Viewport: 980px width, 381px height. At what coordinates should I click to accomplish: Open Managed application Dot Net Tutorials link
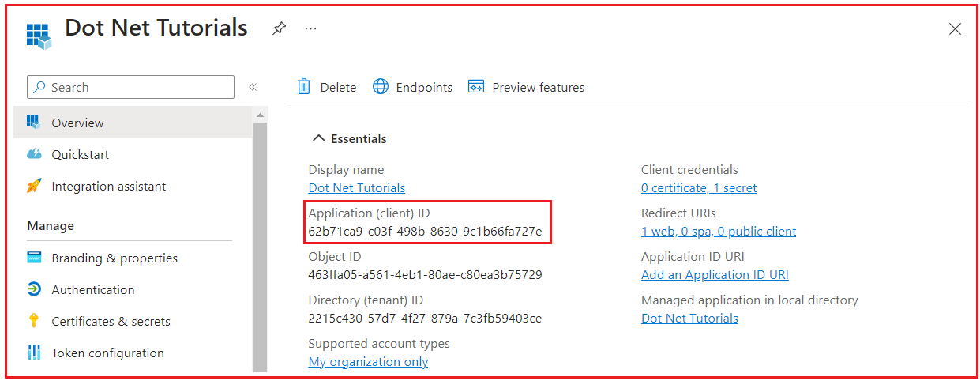coord(689,319)
